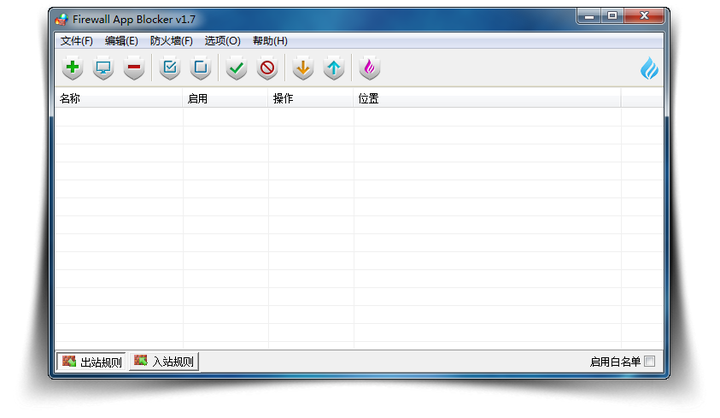Click the checked-box Enable rule icon
This screenshot has width=720, height=418.
170,68
